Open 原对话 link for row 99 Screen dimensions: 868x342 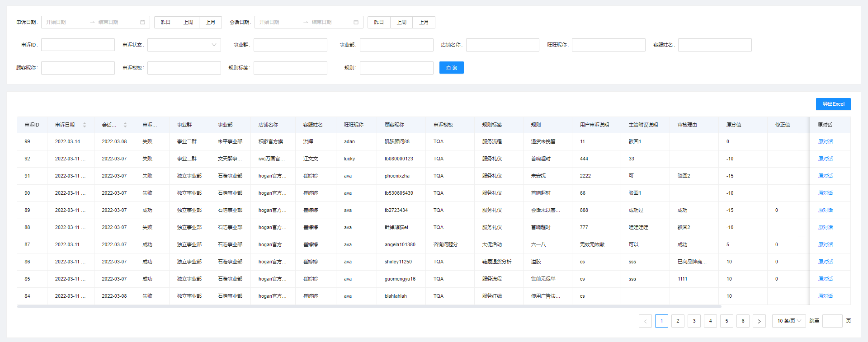(826, 141)
